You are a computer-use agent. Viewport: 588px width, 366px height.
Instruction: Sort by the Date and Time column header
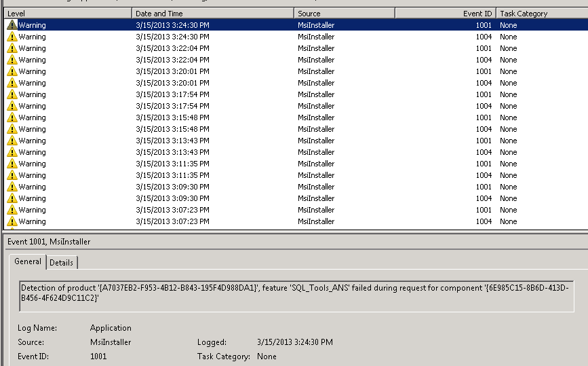click(x=212, y=14)
